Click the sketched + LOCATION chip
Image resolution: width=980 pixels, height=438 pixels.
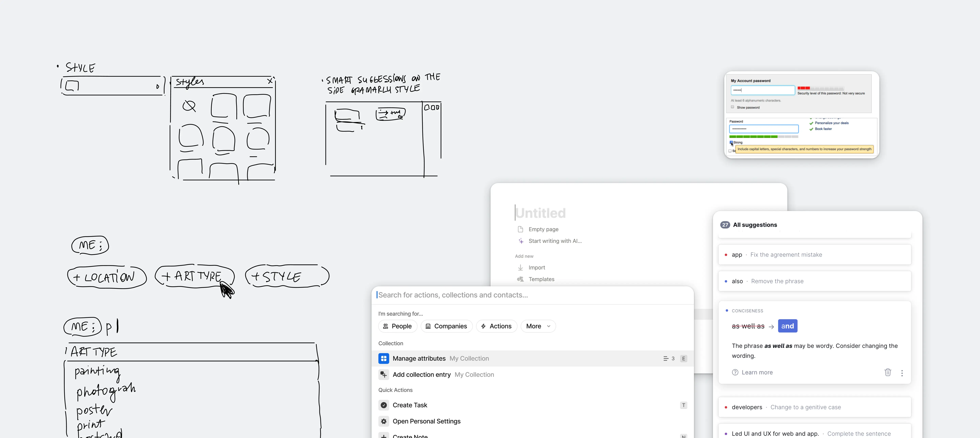point(107,277)
